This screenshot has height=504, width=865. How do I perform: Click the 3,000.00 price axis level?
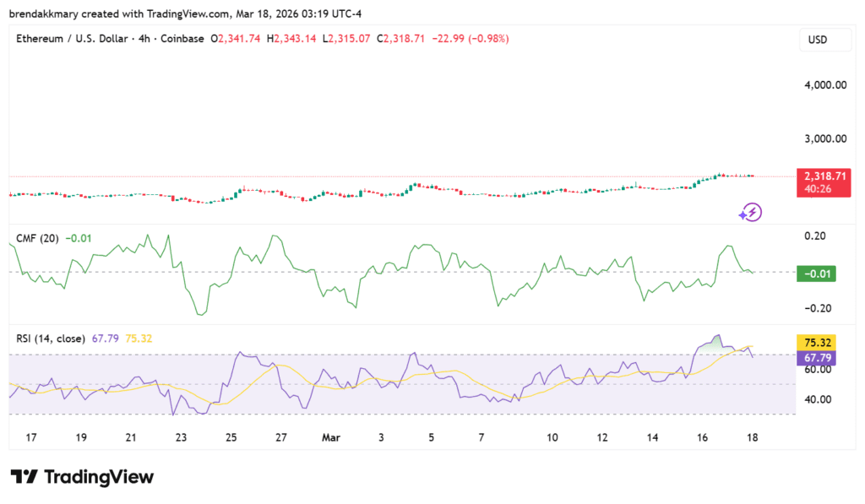pyautogui.click(x=825, y=138)
